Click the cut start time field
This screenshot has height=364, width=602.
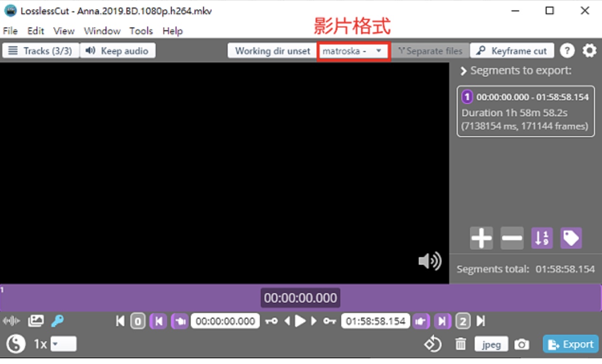(x=225, y=322)
